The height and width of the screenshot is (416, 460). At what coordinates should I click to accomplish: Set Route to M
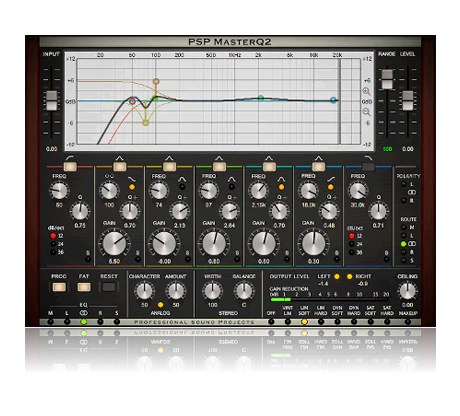403,227
